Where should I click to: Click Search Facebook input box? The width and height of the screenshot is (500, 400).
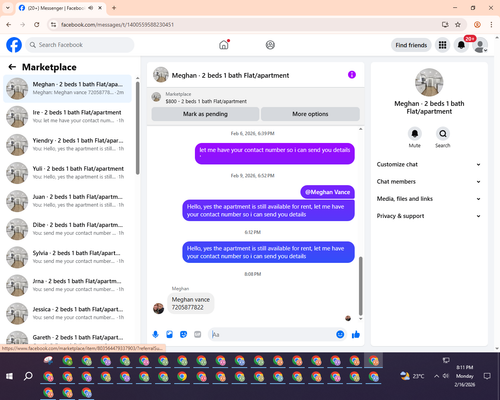point(80,45)
